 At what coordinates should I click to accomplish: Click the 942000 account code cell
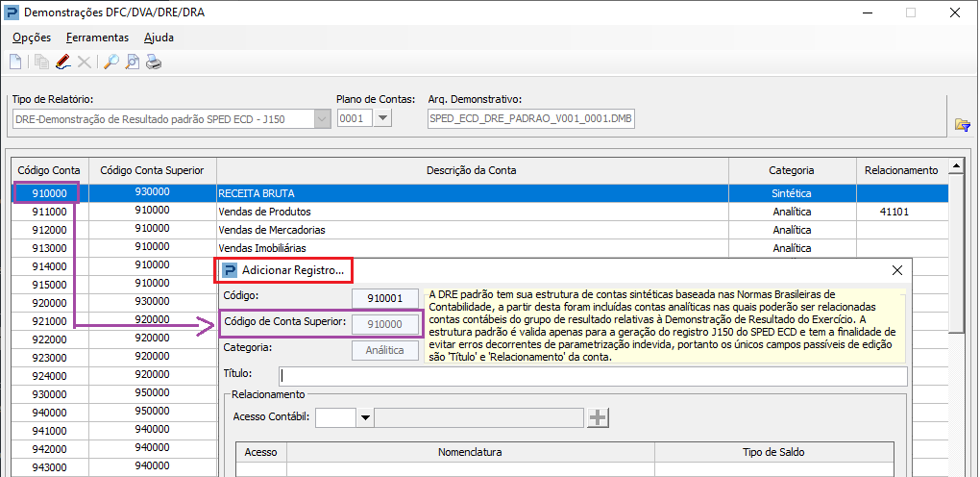point(49,449)
